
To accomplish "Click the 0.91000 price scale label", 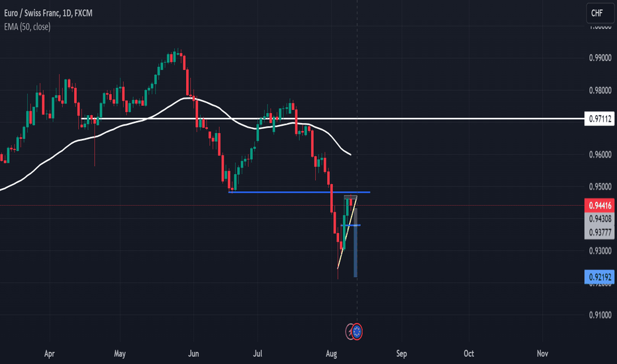I will (x=600, y=315).
